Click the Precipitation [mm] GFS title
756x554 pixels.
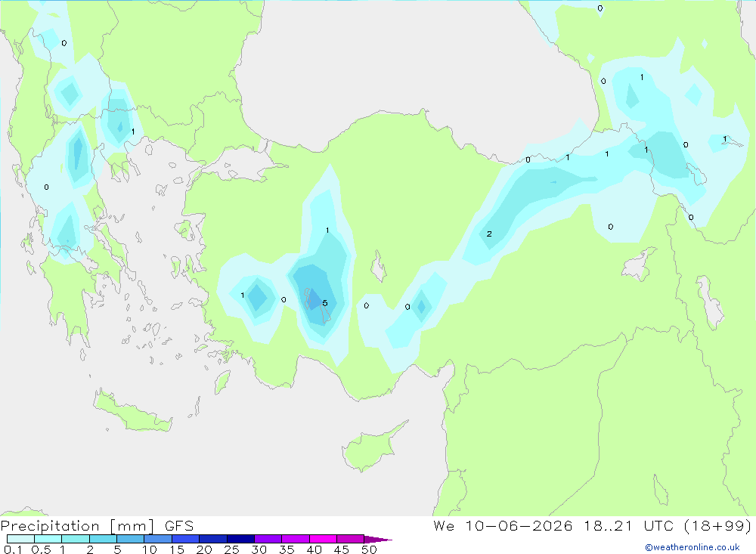tap(97, 525)
